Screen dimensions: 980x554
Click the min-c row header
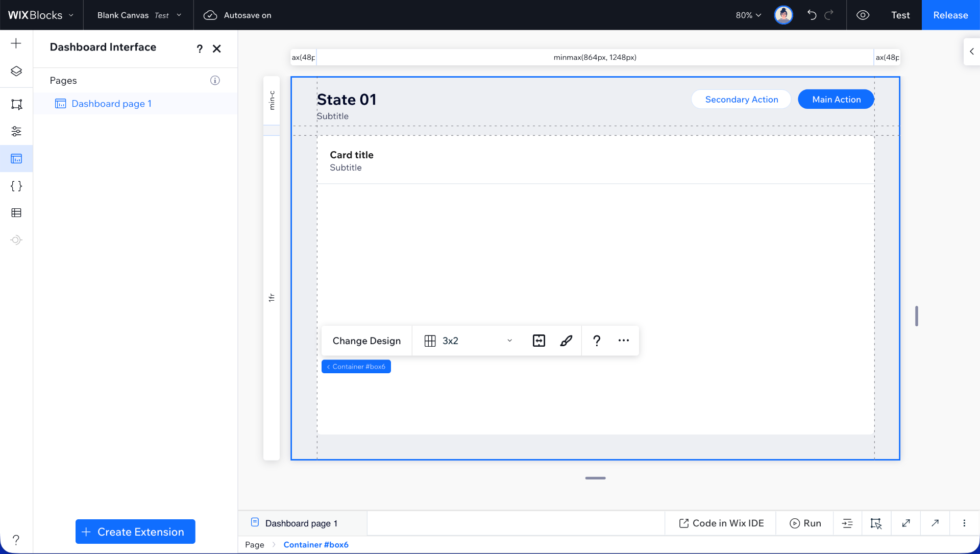click(272, 101)
